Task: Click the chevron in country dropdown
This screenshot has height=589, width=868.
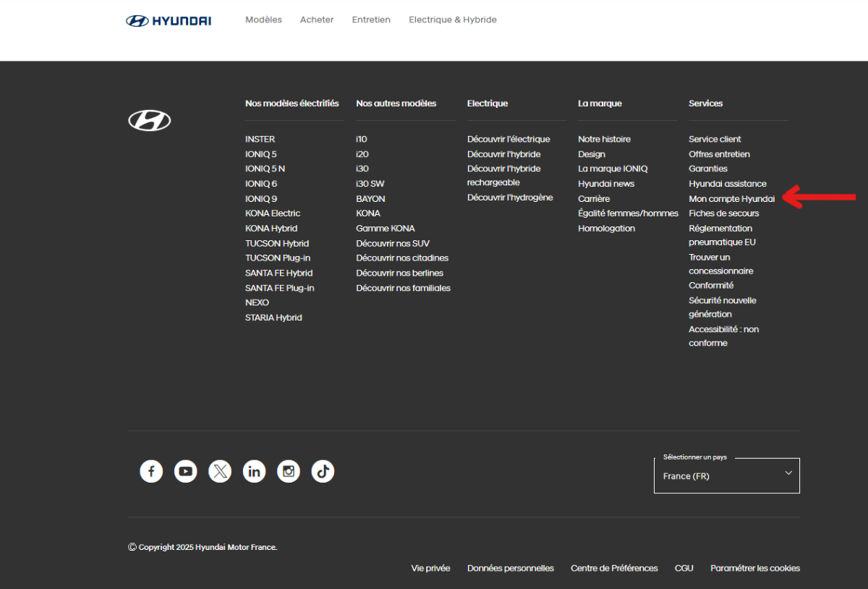Action: point(788,473)
